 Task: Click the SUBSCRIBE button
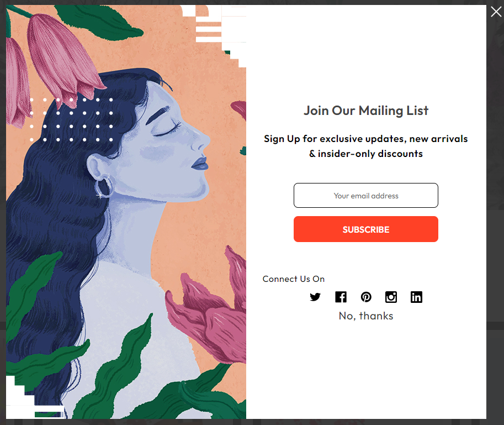[366, 229]
